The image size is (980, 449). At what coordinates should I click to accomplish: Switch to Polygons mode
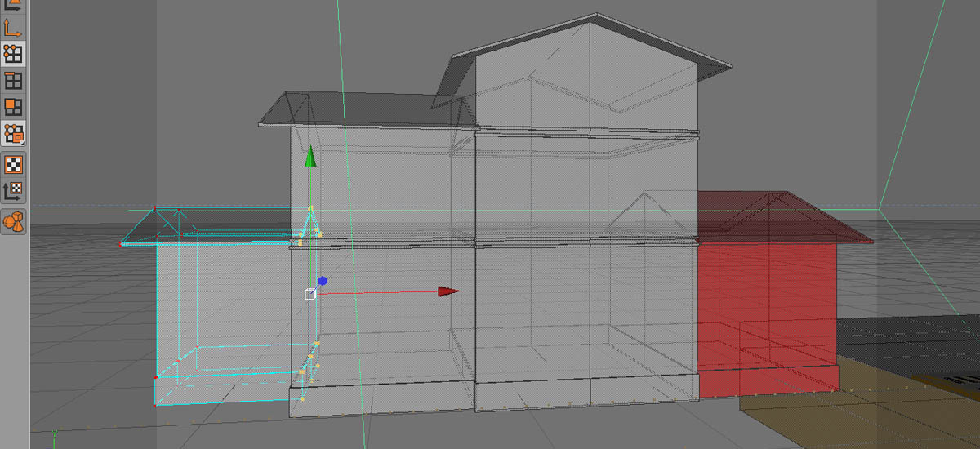click(13, 107)
